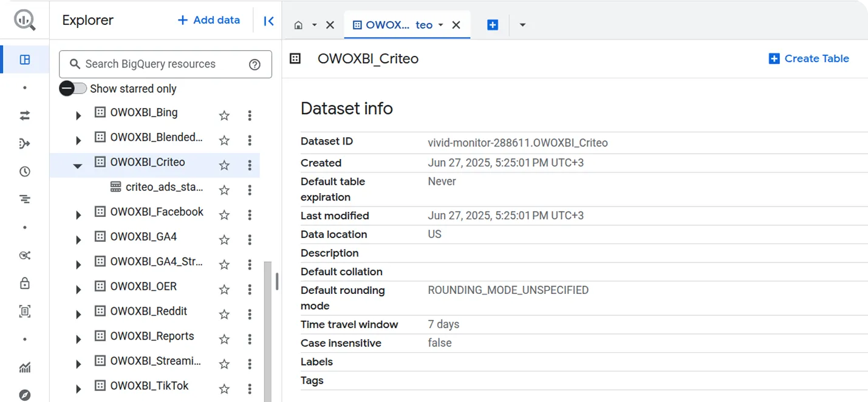Open more actions for OWOXBI_GA4_Str
This screenshot has height=402, width=868.
pos(250,265)
